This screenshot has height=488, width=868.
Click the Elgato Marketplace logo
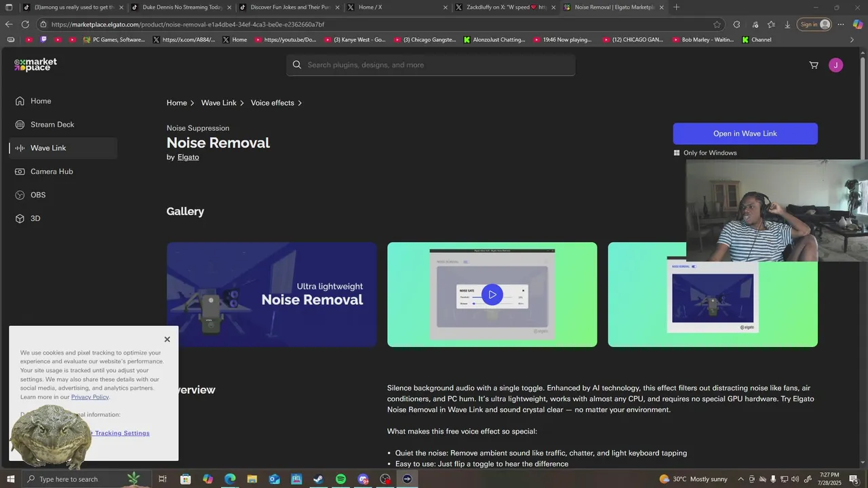point(35,65)
